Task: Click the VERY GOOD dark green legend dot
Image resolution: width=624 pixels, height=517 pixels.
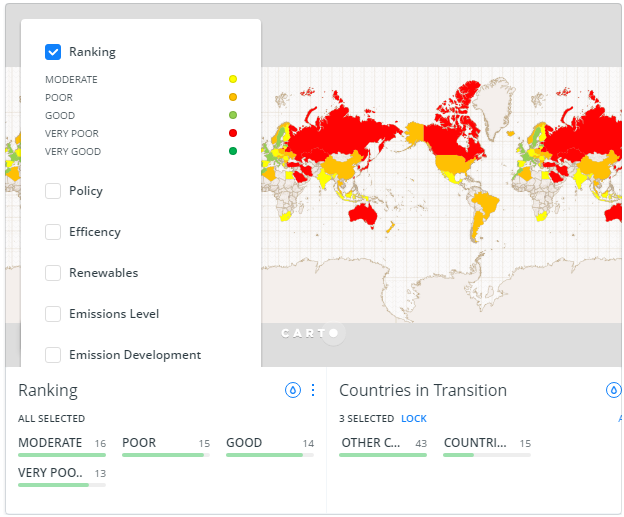Action: [233, 151]
